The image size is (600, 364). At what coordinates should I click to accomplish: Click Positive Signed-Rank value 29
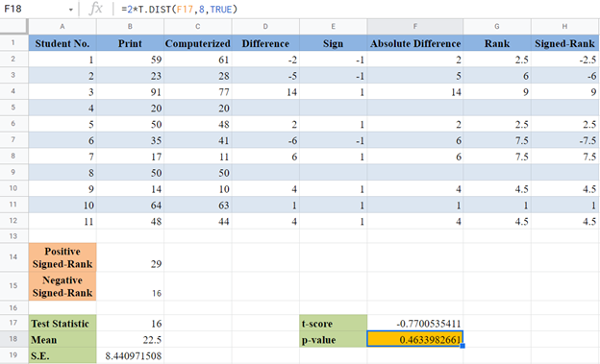tap(130, 257)
